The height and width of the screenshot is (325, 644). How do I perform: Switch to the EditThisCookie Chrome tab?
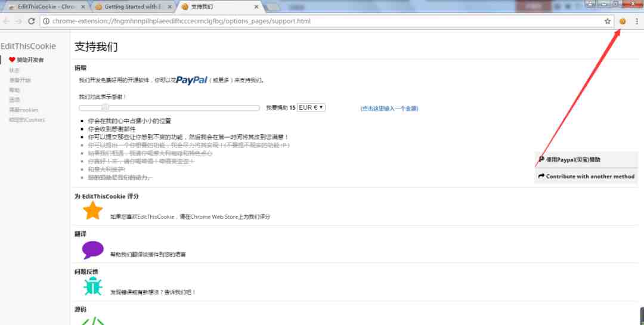47,7
